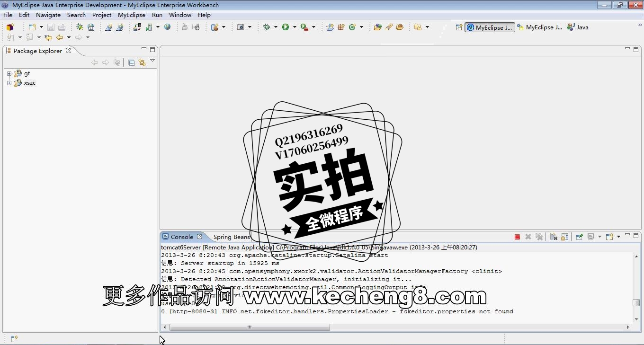The height and width of the screenshot is (345, 644).
Task: Click the Console horizontal scrollbar thumb
Action: coord(250,327)
